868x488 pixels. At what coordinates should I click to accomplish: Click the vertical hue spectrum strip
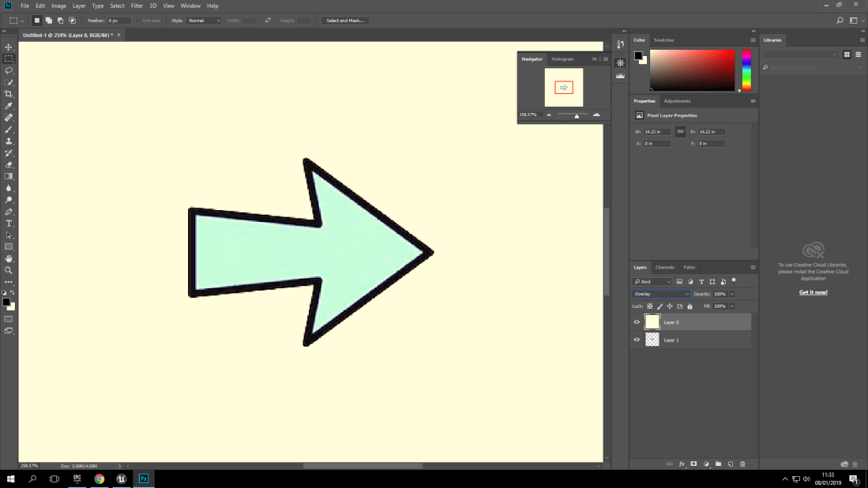pyautogui.click(x=746, y=71)
